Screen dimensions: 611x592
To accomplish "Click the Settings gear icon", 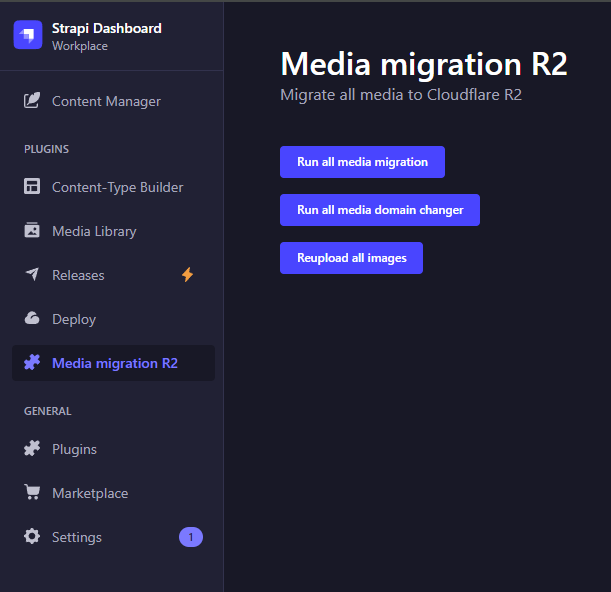I will pos(32,536).
